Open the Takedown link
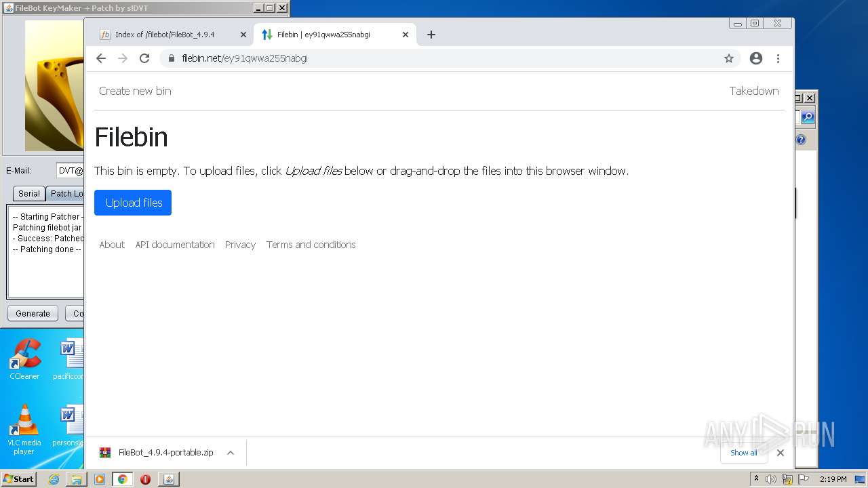Screen dimensions: 868x488 [x=754, y=91]
